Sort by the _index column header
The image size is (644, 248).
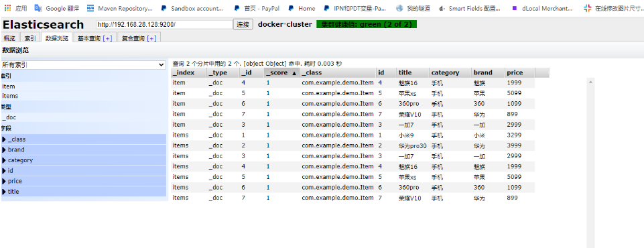pos(188,72)
